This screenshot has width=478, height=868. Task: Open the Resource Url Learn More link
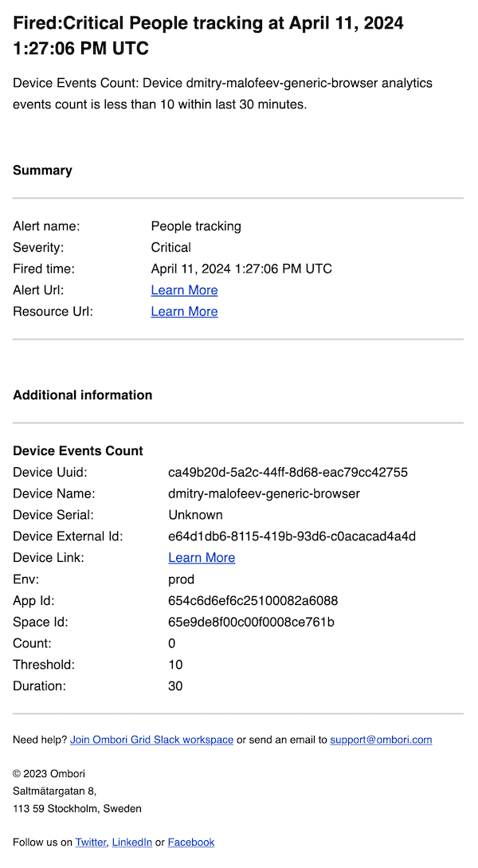184,312
